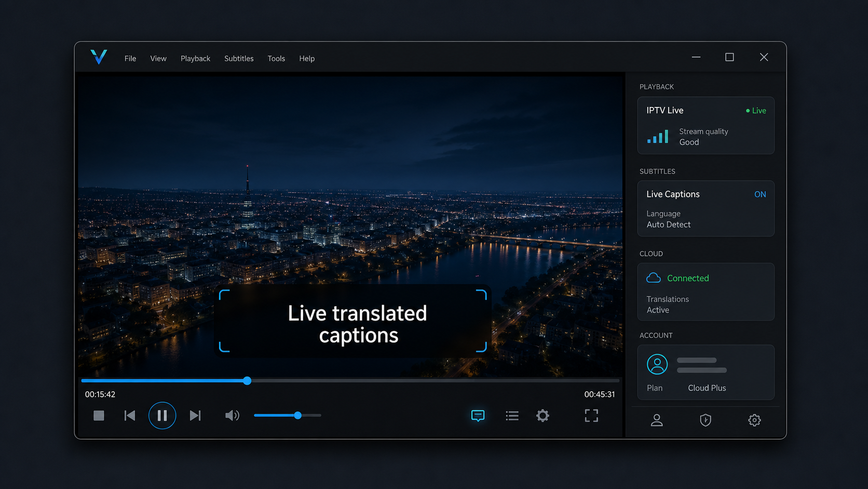Click the live translated captions box
The height and width of the screenshot is (489, 868).
tap(353, 321)
